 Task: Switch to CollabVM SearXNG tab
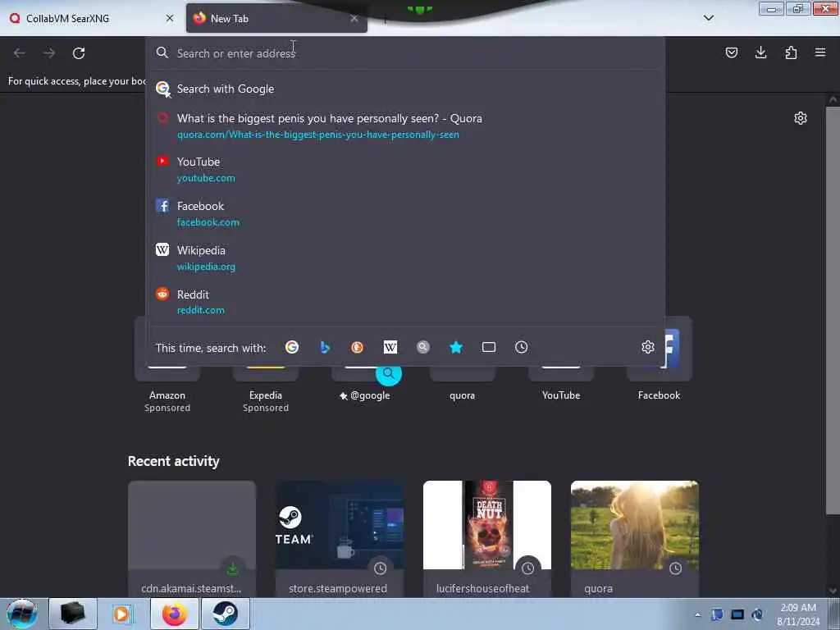(92, 18)
